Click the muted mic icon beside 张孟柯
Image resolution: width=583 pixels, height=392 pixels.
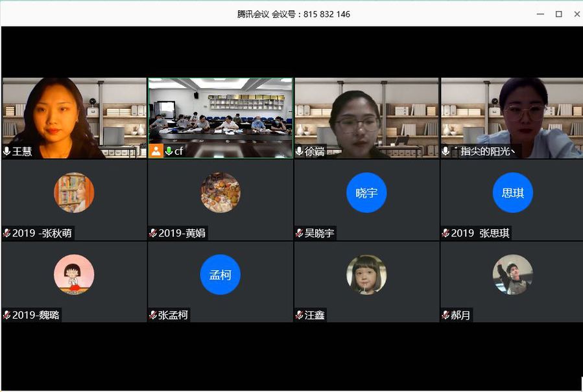click(x=154, y=316)
